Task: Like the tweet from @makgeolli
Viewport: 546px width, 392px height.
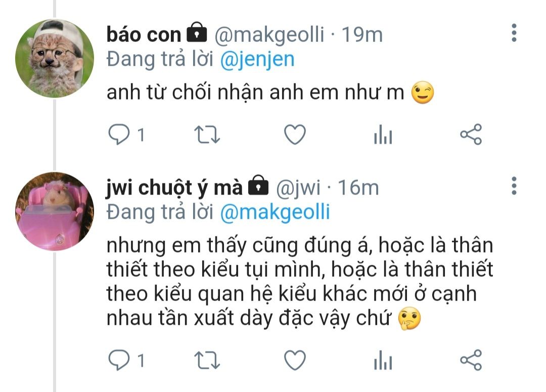Action: point(295,134)
